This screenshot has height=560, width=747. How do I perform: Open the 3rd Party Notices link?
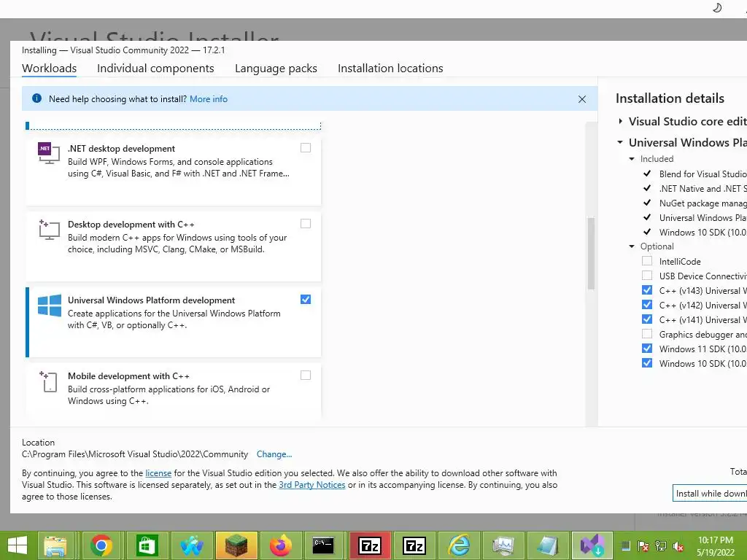tap(312, 485)
